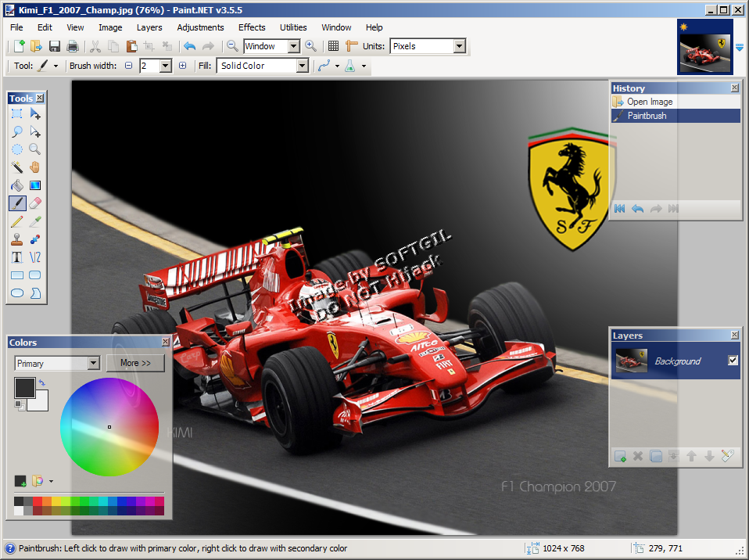This screenshot has width=749, height=560.
Task: Open the Primary color selector dropdown
Action: coord(93,363)
